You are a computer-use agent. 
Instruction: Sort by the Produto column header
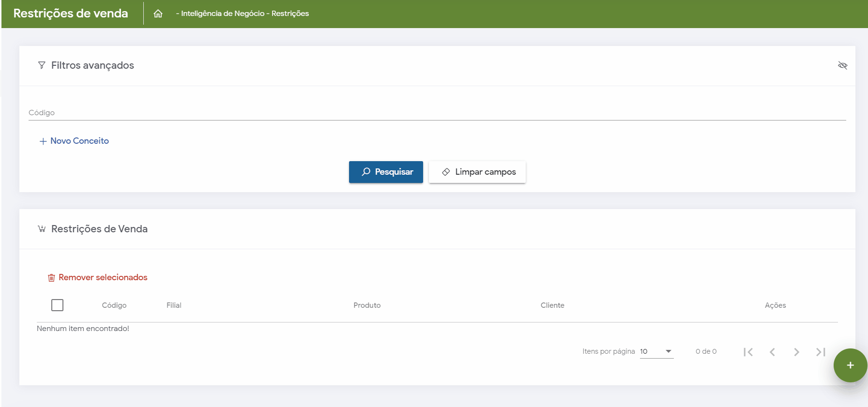[367, 305]
